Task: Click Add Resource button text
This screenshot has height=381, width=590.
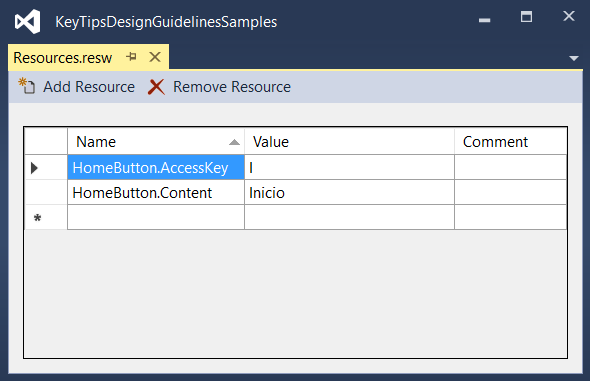Action: pos(89,87)
